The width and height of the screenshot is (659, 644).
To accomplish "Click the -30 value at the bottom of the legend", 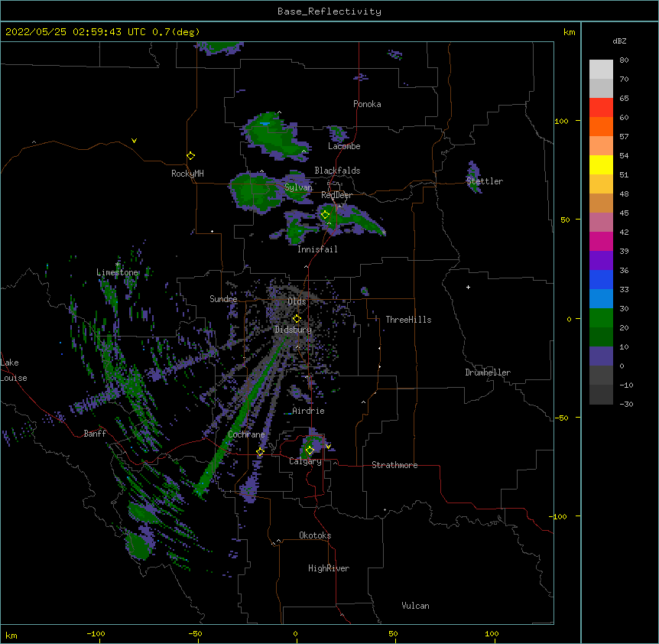I will [x=626, y=404].
